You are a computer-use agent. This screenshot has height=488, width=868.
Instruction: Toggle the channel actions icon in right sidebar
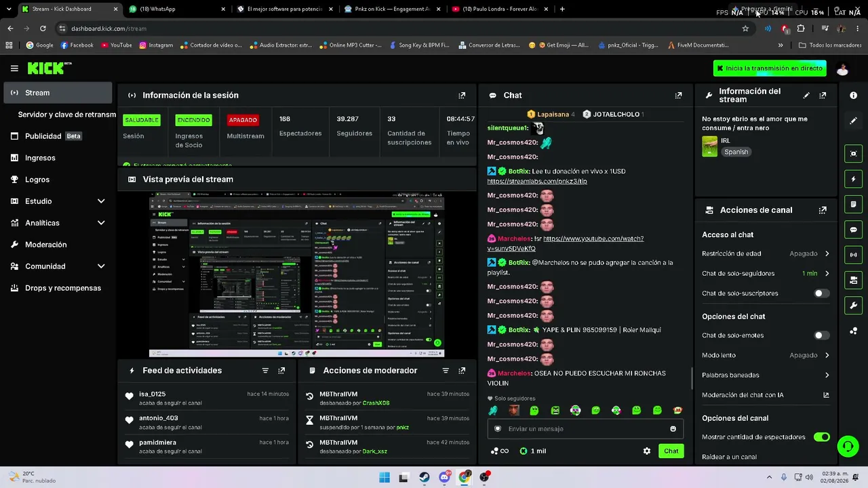point(854,280)
